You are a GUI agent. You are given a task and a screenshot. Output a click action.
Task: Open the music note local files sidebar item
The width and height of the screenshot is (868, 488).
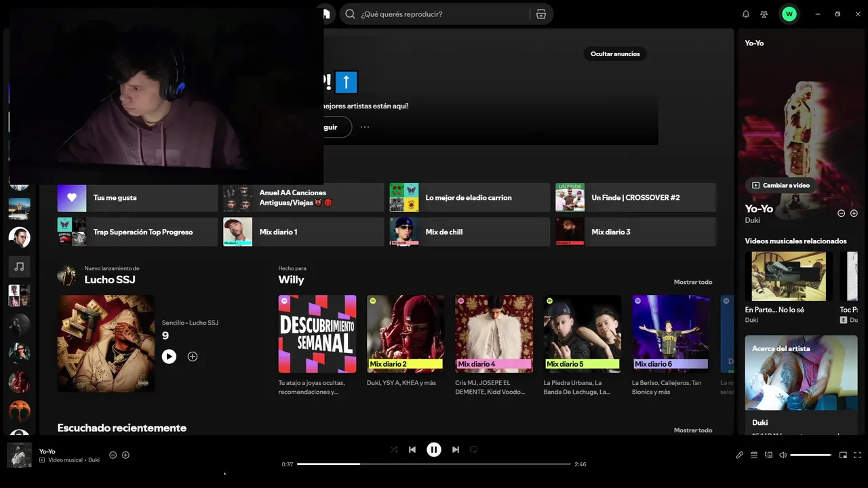point(19,266)
